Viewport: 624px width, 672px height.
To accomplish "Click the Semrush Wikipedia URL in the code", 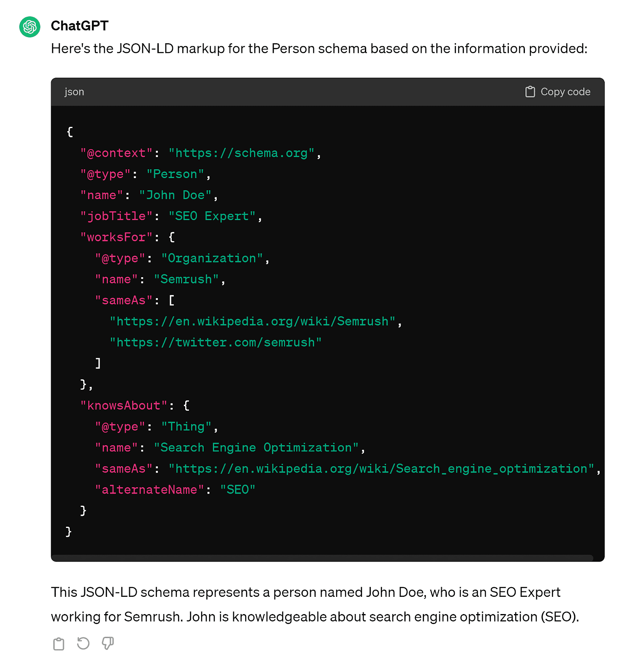I will tap(254, 321).
